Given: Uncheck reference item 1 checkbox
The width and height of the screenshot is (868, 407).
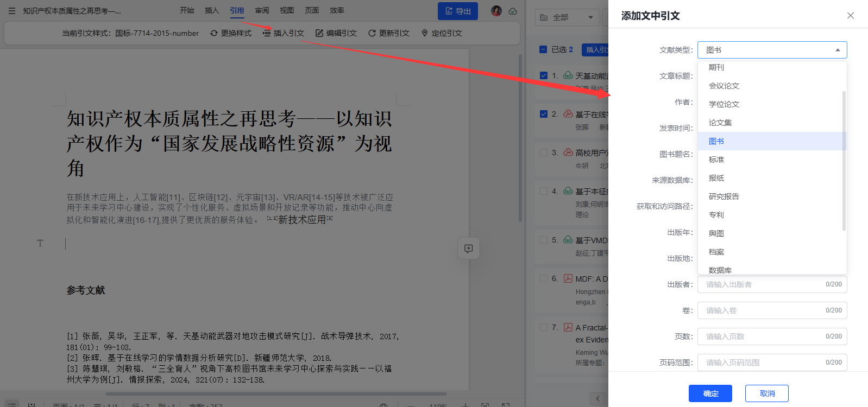Looking at the screenshot, I should tap(544, 75).
